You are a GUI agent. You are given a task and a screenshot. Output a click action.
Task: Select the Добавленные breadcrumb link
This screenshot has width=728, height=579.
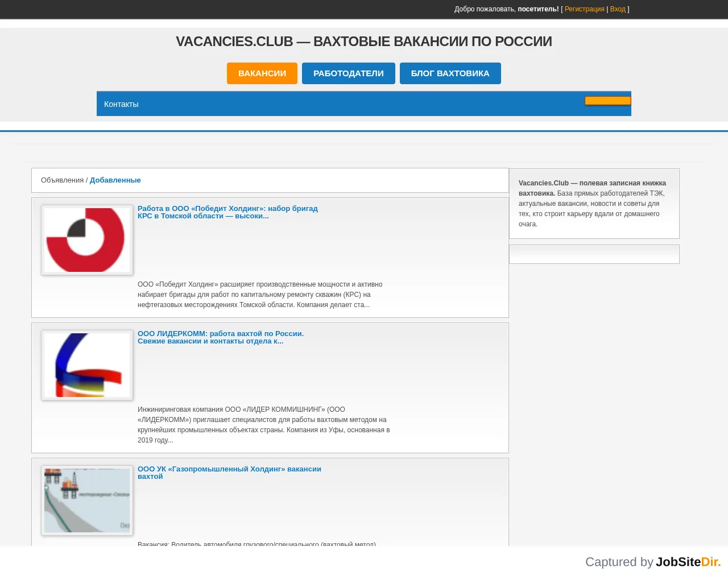pos(115,180)
